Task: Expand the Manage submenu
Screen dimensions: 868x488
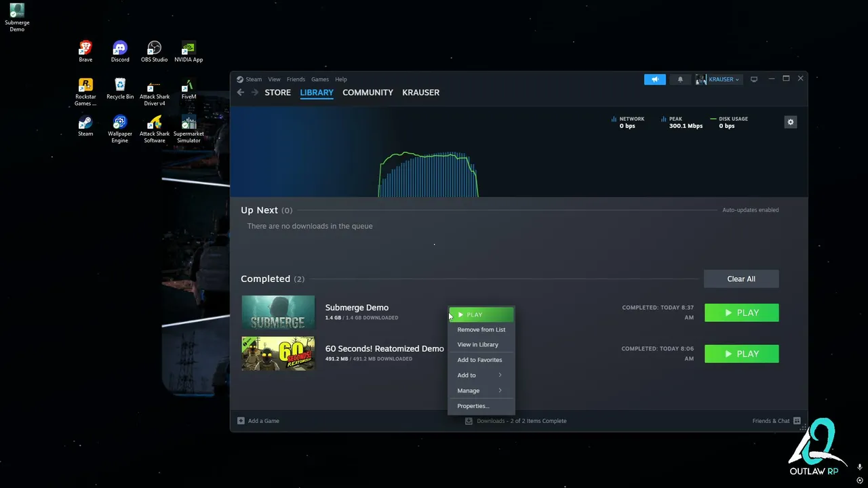Action: coord(481,390)
